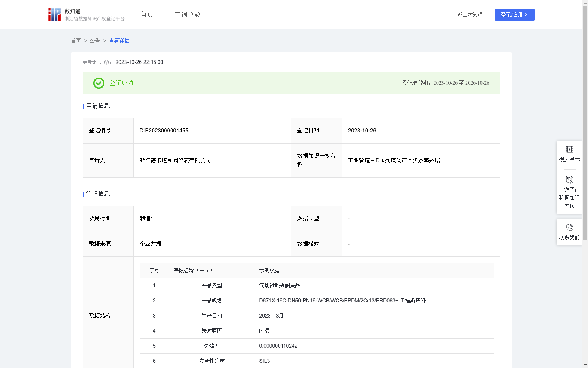Click the data source value 企业数据
Image resolution: width=588 pixels, height=368 pixels.
pyautogui.click(x=150, y=244)
